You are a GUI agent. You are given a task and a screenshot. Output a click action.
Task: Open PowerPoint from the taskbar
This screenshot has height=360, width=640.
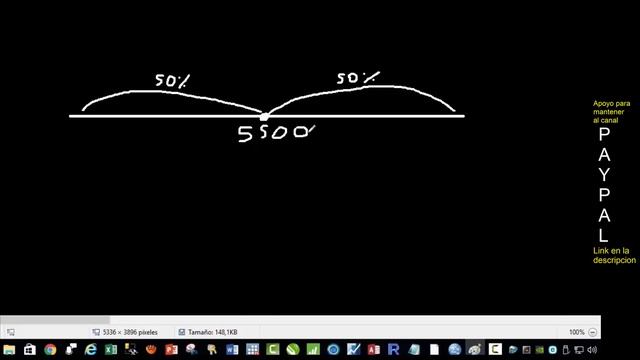pos(171,350)
